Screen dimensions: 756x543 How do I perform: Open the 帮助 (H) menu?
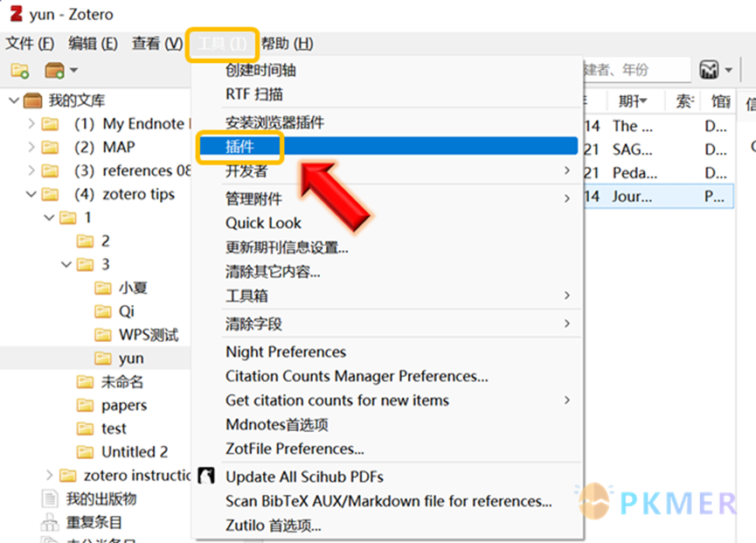coord(288,44)
